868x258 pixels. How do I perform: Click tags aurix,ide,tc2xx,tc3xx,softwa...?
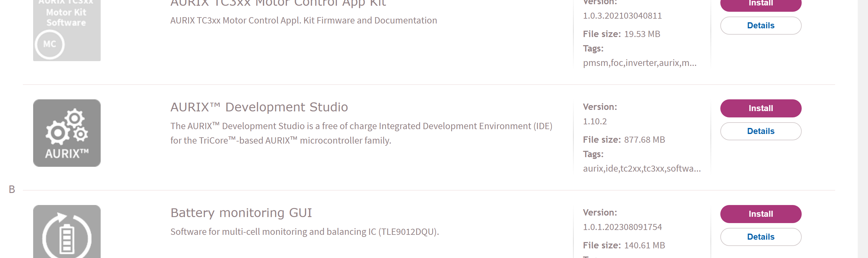point(642,169)
